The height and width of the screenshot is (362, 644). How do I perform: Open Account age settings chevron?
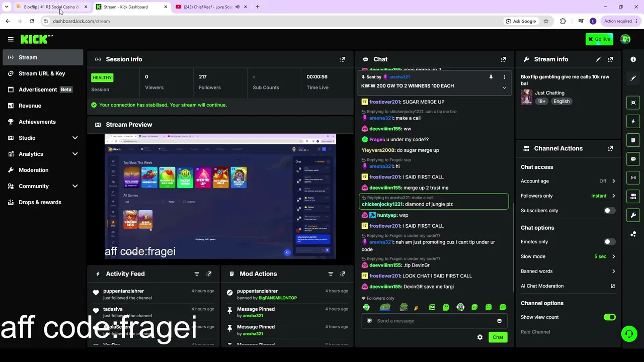coord(613,181)
